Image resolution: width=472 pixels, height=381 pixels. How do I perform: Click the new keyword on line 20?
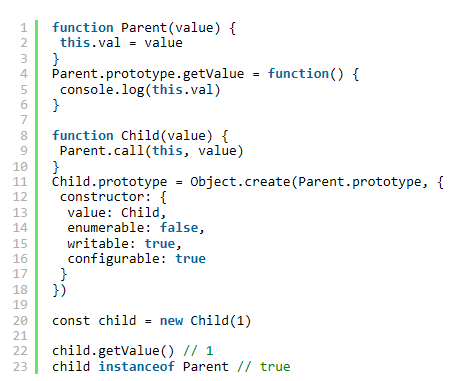click(x=171, y=321)
